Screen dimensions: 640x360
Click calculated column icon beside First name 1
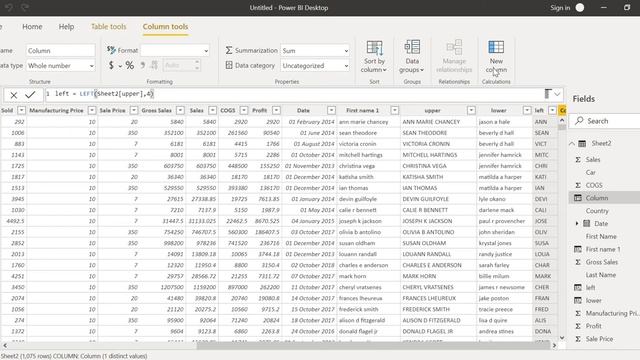tap(578, 249)
